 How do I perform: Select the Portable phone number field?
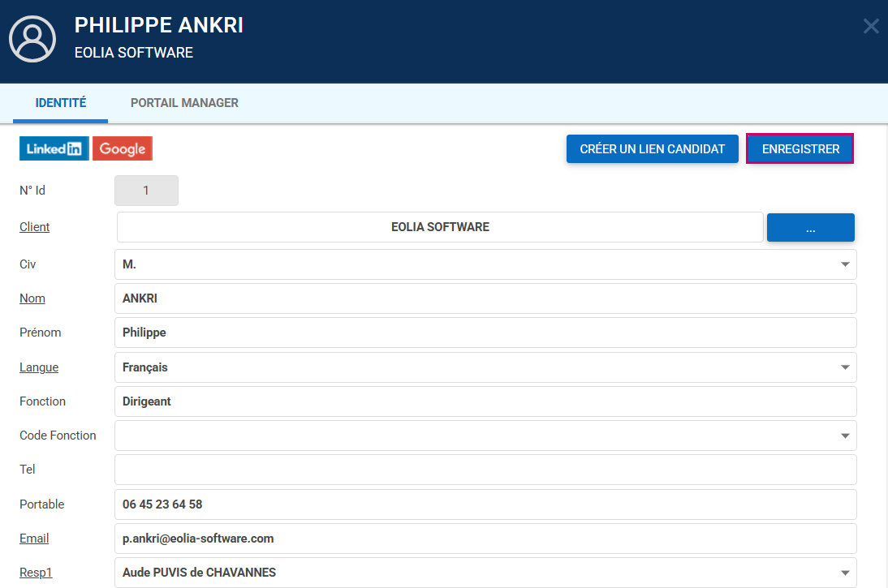click(x=485, y=504)
